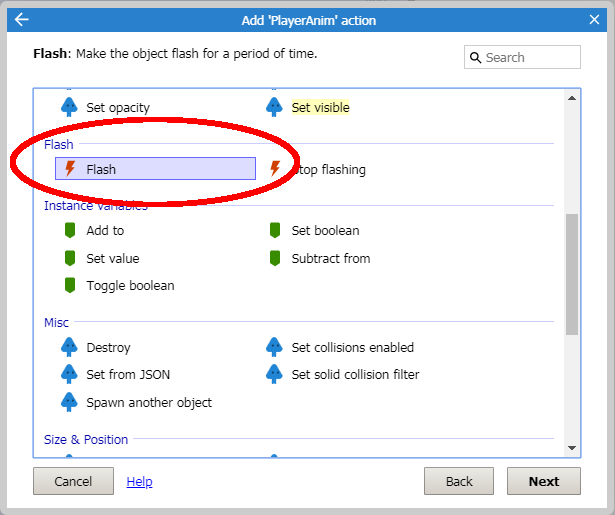Image resolution: width=615 pixels, height=515 pixels.
Task: Click the Search input field
Action: point(530,57)
